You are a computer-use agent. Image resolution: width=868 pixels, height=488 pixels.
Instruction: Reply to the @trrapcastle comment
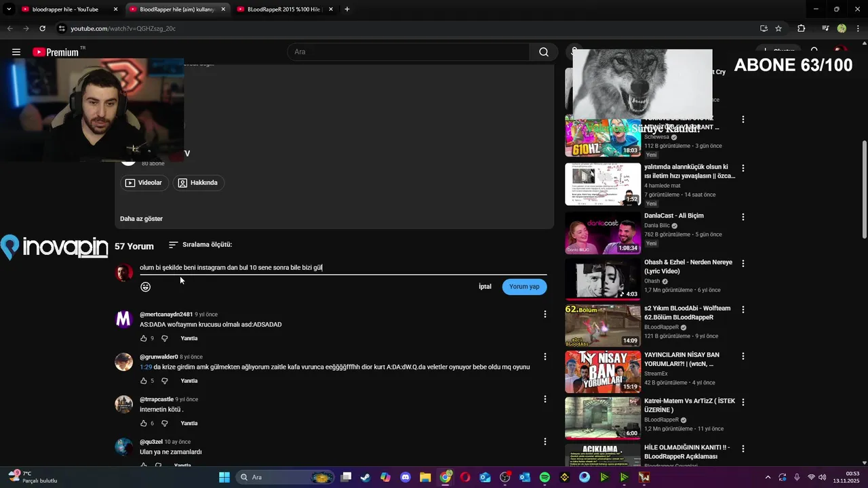tap(189, 423)
